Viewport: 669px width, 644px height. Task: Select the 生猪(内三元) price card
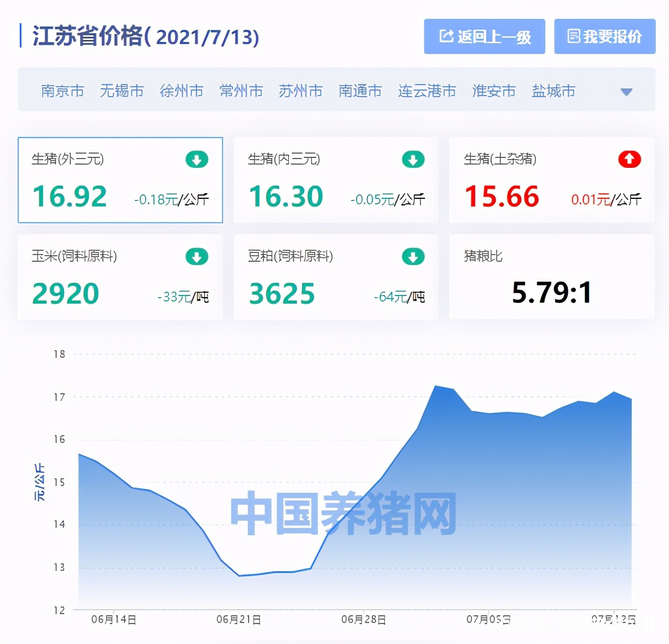(336, 180)
